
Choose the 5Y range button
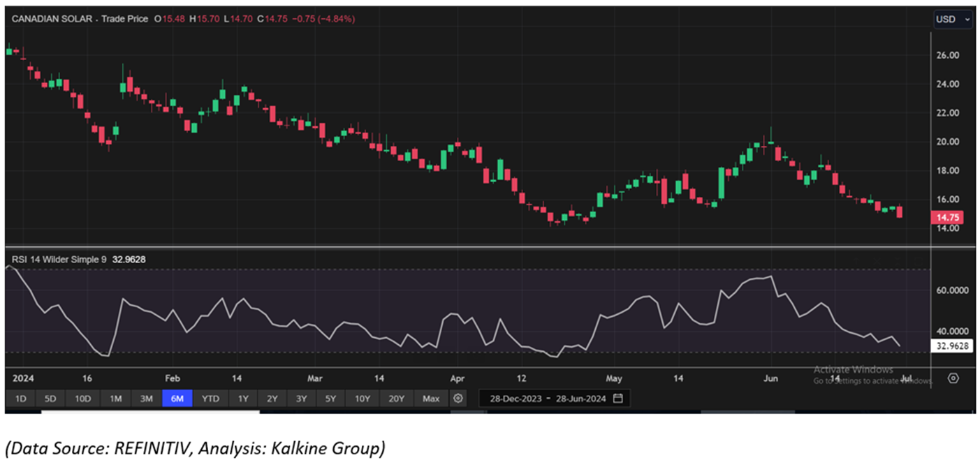(x=330, y=399)
